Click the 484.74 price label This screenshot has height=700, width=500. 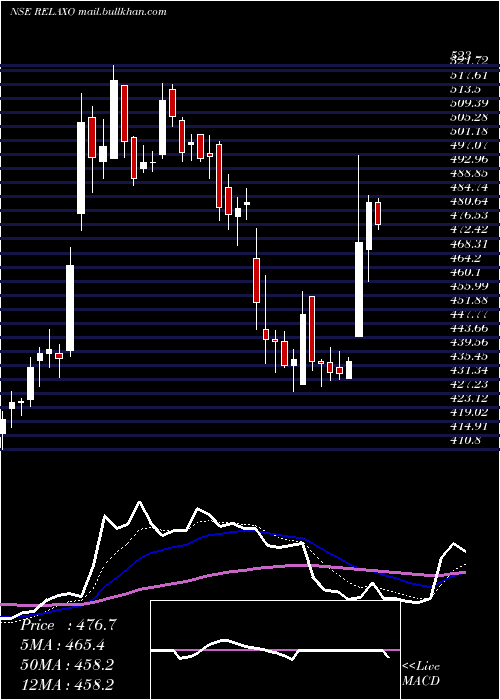click(469, 188)
